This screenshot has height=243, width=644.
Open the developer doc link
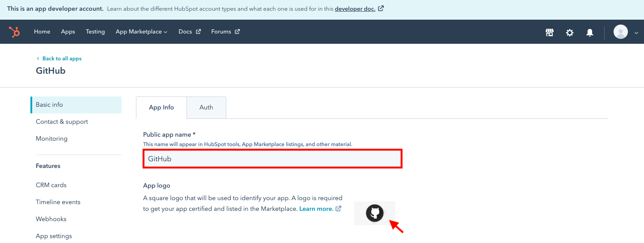tap(355, 8)
